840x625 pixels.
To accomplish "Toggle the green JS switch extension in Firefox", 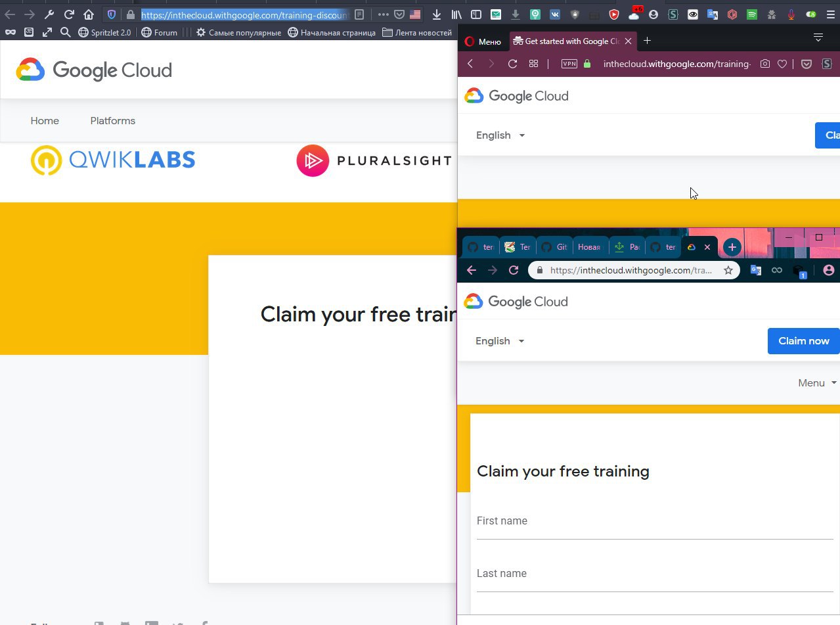I will coord(812,14).
